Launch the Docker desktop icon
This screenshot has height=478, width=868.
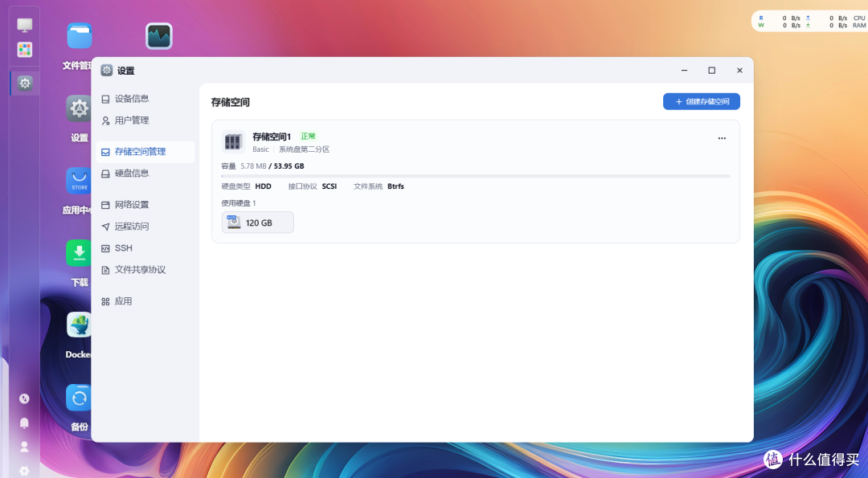(79, 325)
